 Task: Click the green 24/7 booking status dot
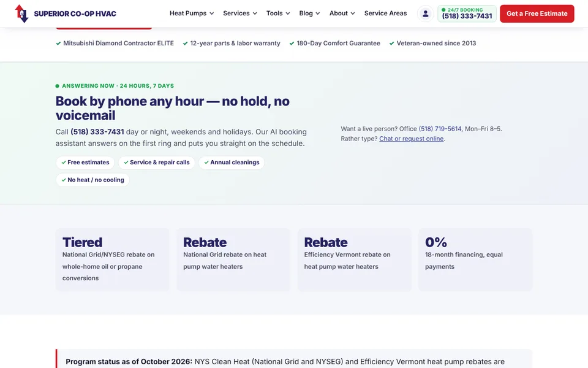(x=443, y=10)
